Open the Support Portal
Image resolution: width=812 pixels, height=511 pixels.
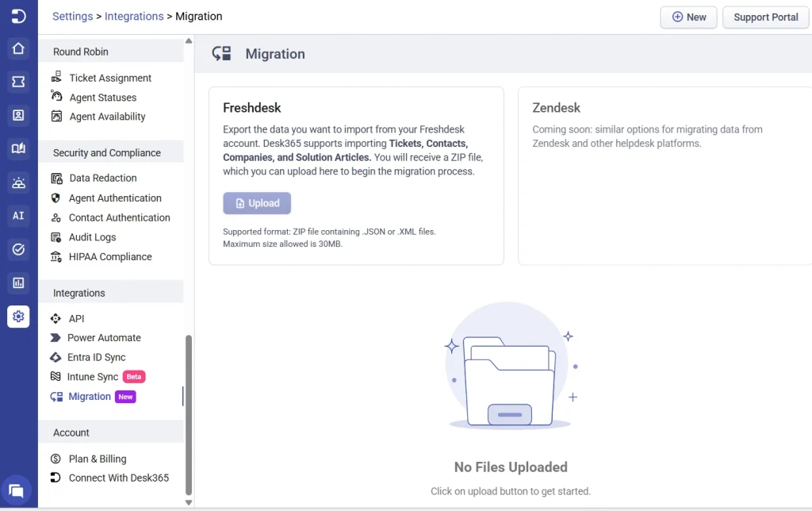(x=765, y=17)
